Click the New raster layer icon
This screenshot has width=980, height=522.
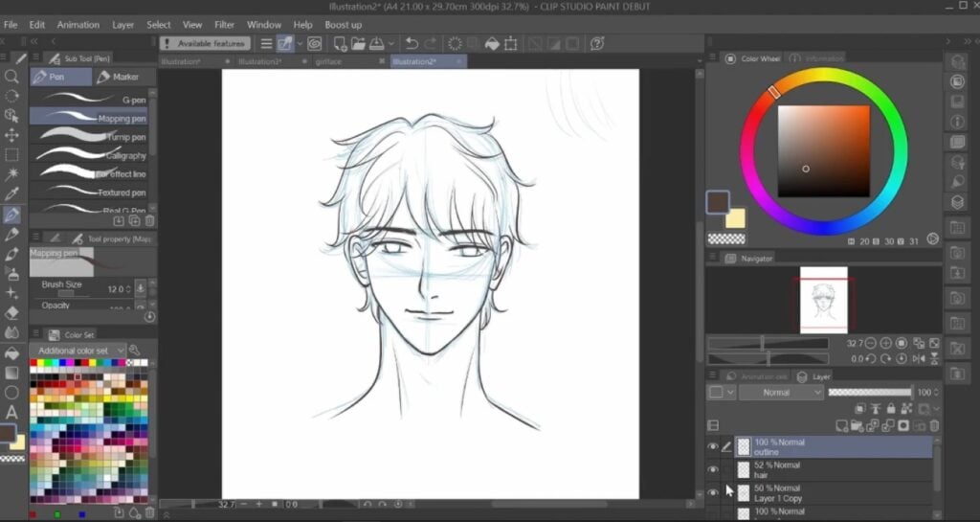842,425
